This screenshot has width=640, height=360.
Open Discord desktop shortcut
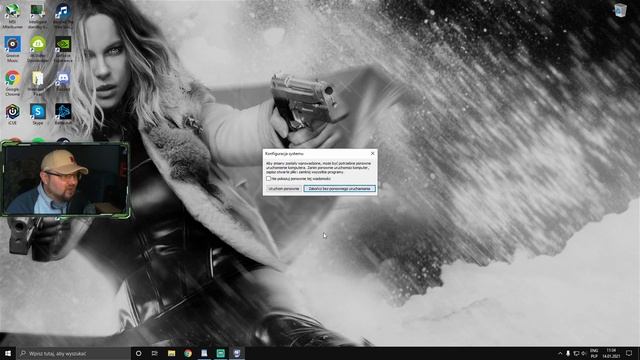[63, 81]
